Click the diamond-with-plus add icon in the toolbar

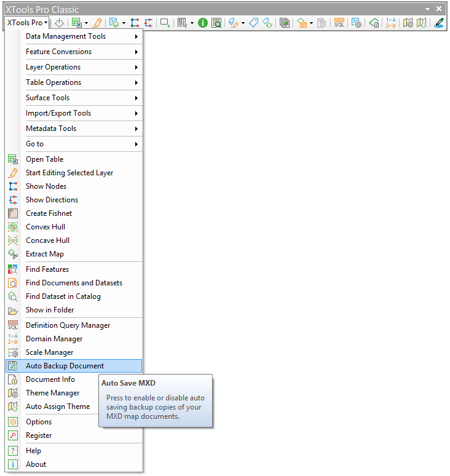tap(59, 23)
